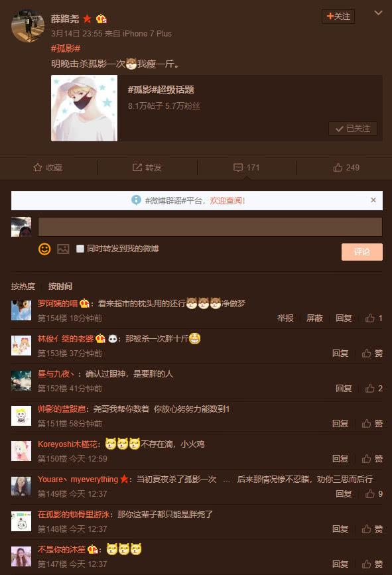392x575 pixels.
Task: Click the 收藏 favorite star icon
Action: pos(38,168)
